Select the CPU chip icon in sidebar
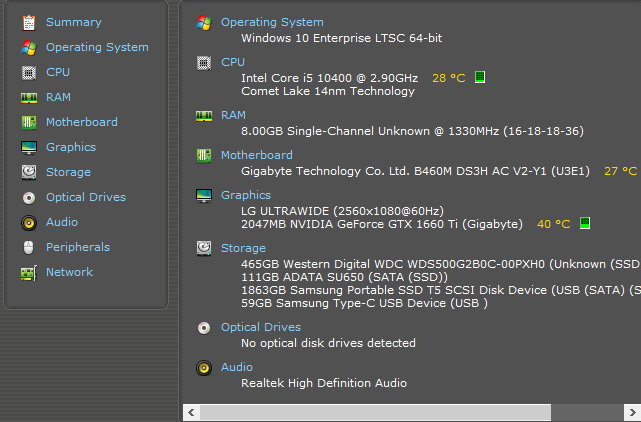641x422 pixels. pos(28,72)
